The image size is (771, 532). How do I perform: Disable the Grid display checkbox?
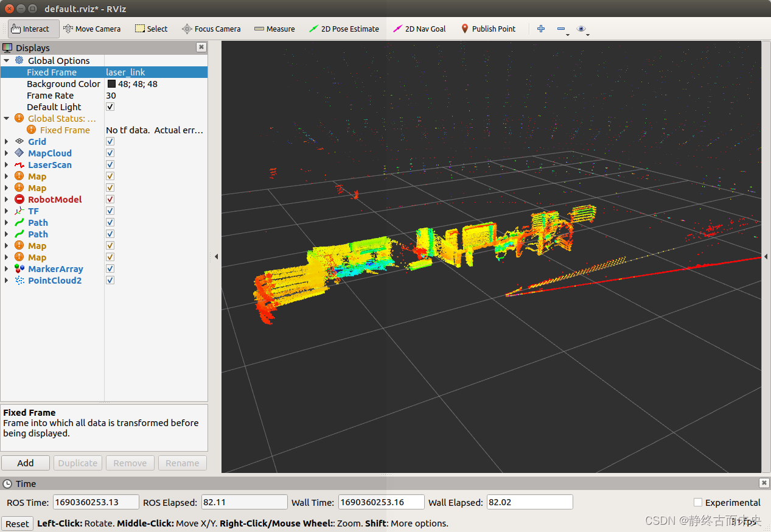click(x=110, y=141)
